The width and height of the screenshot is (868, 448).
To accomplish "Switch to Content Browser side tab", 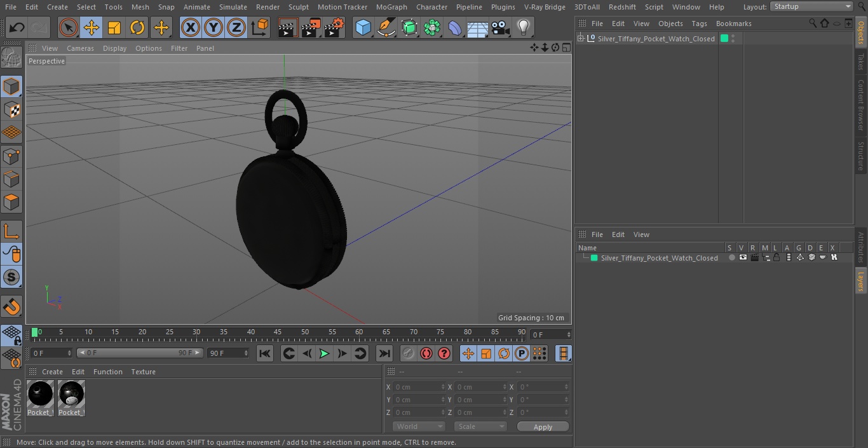I will coord(861,105).
